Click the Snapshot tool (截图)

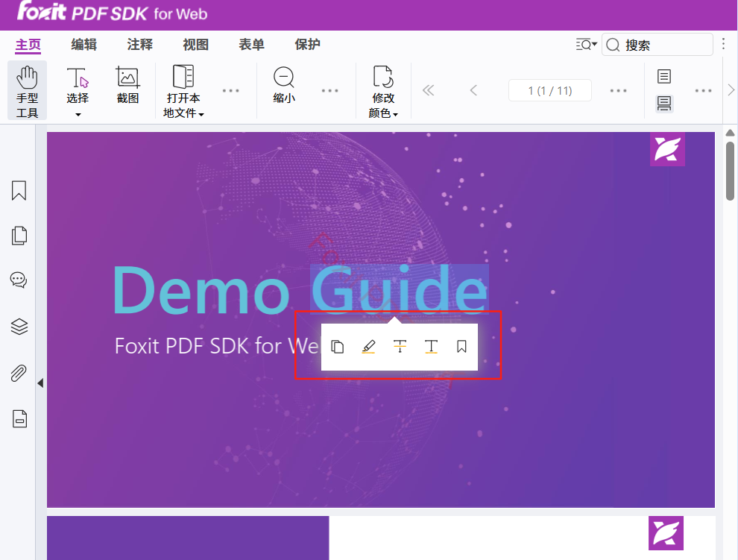click(127, 85)
